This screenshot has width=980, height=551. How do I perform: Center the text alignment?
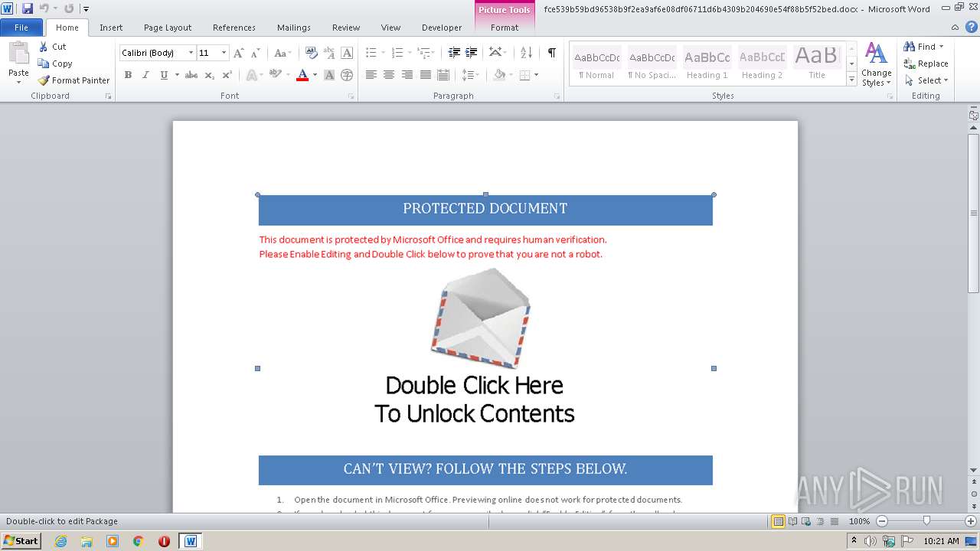point(389,75)
